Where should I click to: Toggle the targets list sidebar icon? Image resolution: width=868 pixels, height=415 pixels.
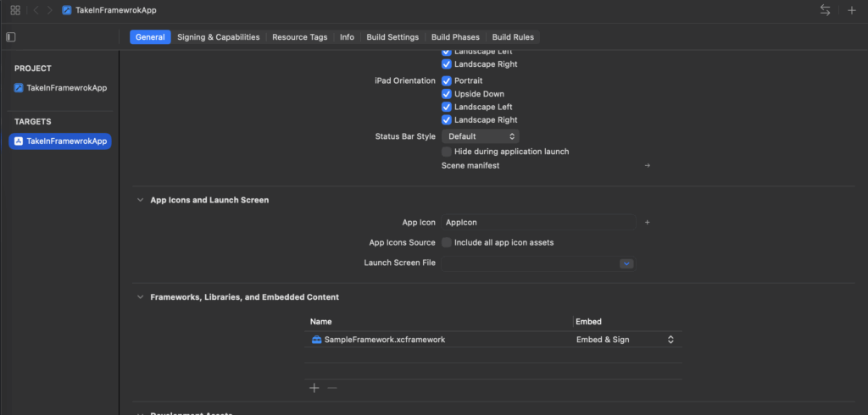11,37
